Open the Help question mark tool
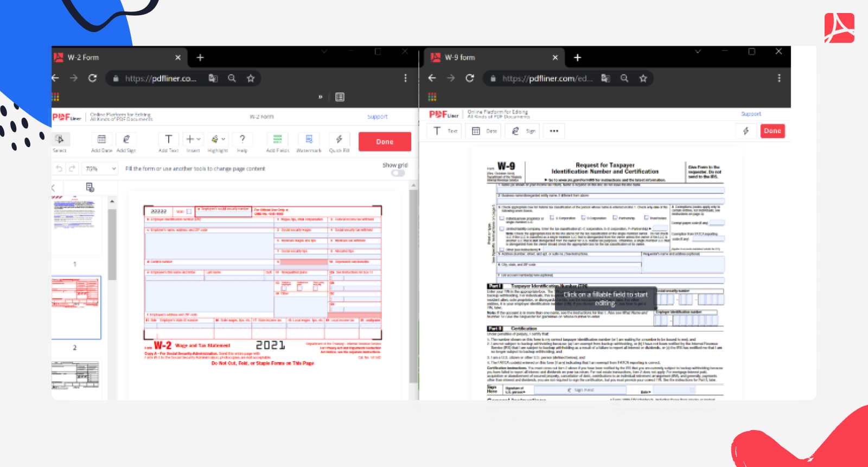This screenshot has height=467, width=868. [242, 142]
